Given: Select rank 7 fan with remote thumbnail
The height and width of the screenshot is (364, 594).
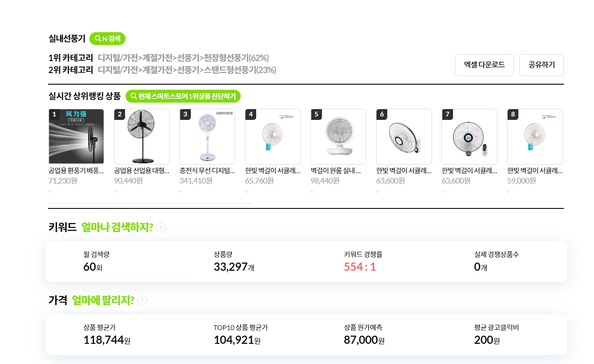Looking at the screenshot, I should (469, 137).
